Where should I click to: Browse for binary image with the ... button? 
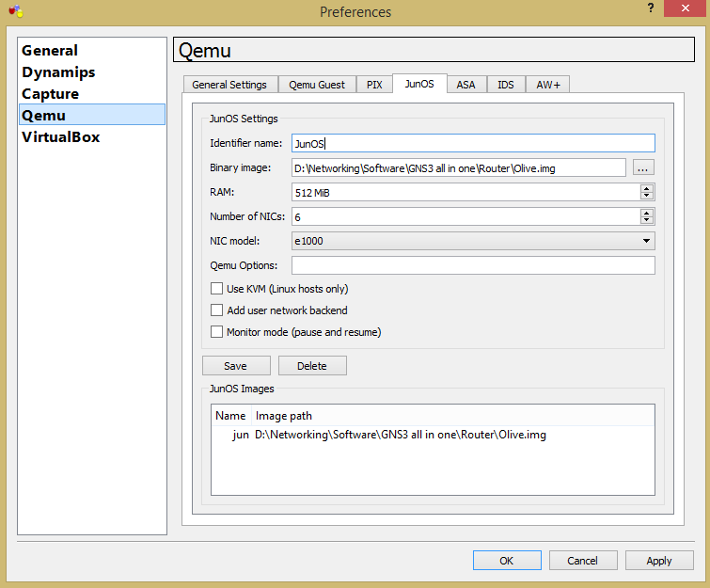(643, 168)
